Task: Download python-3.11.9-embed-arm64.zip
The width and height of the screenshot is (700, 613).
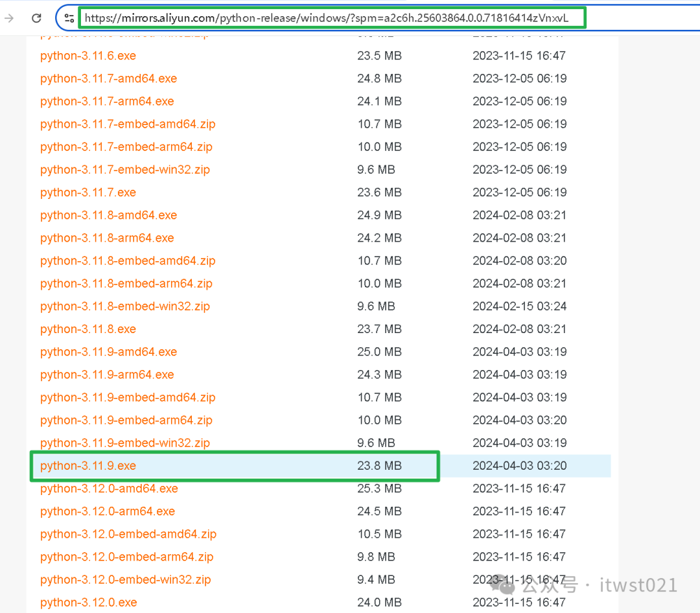Action: pyautogui.click(x=126, y=420)
